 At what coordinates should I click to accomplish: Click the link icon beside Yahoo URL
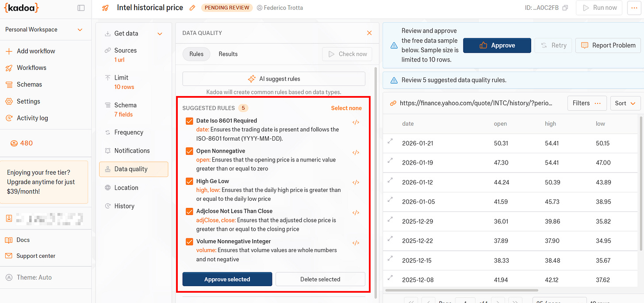(x=393, y=103)
